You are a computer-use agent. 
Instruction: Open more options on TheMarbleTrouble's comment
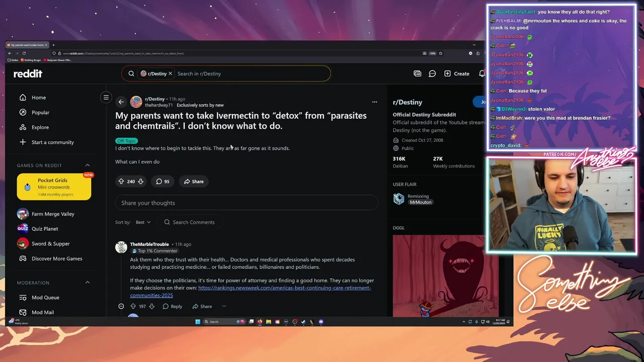point(224,306)
